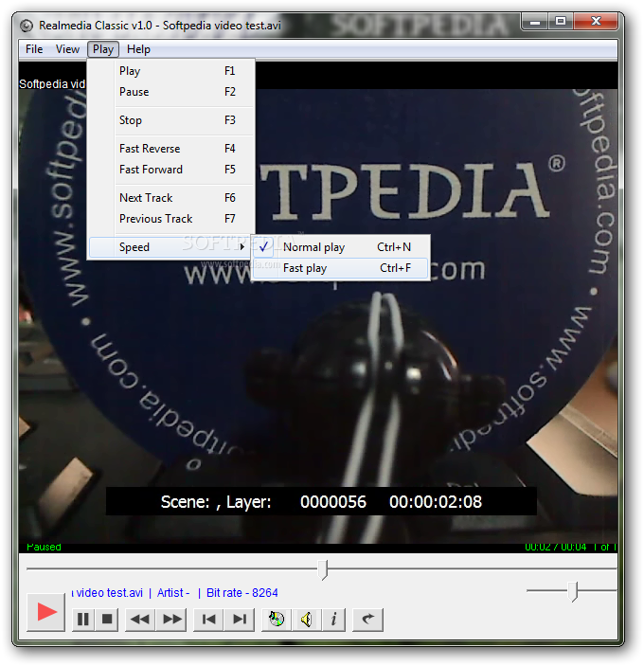644x666 pixels.
Task: Skip to next track icon
Action: click(x=240, y=620)
